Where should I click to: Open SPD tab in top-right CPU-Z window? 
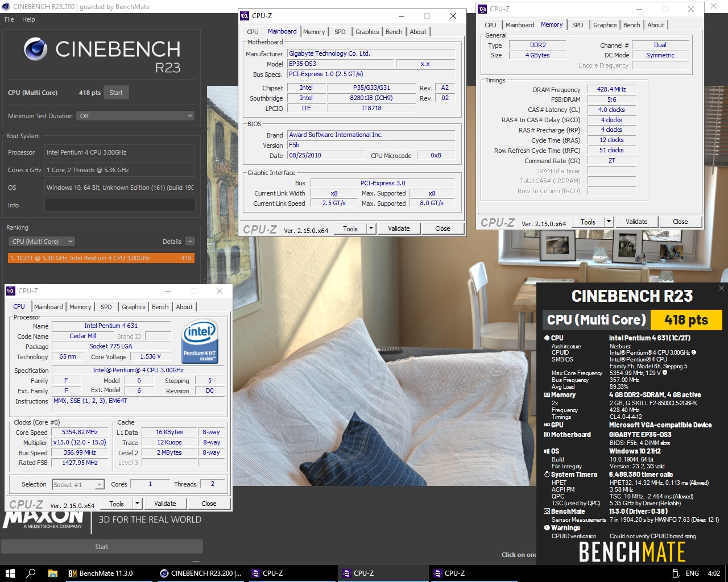point(578,25)
